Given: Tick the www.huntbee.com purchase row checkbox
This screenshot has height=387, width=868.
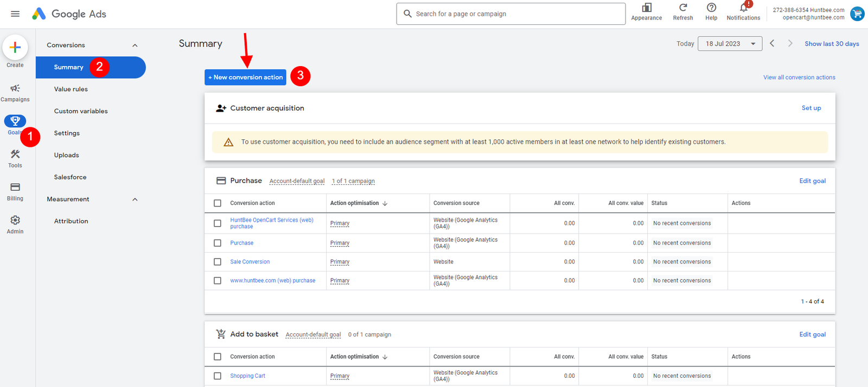Looking at the screenshot, I should coord(218,281).
